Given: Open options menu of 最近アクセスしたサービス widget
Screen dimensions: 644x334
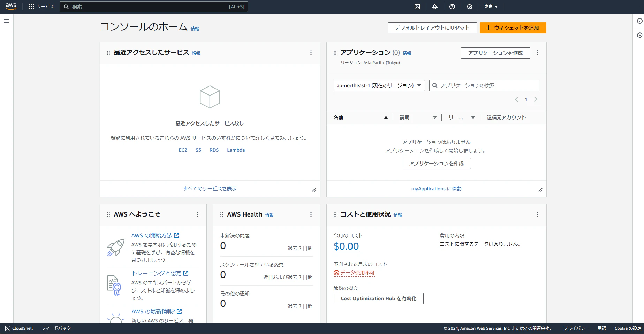Looking at the screenshot, I should pyautogui.click(x=311, y=53).
